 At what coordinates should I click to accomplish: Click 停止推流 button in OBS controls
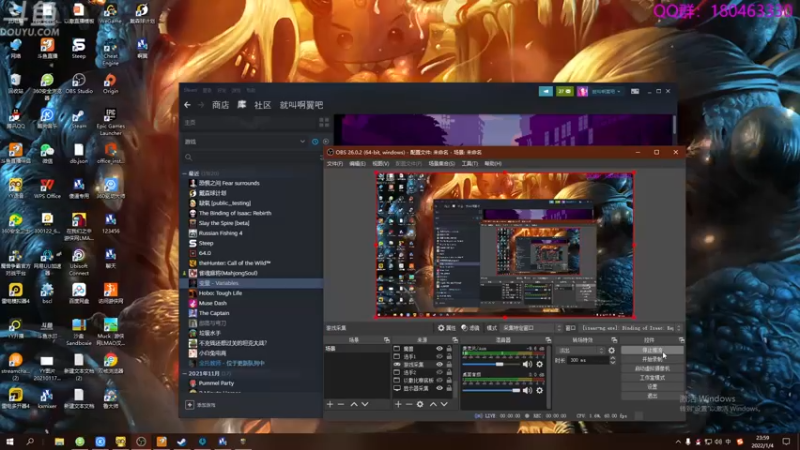(x=652, y=351)
